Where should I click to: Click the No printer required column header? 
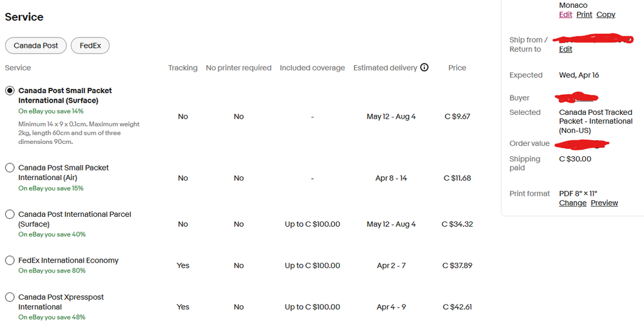tap(239, 68)
